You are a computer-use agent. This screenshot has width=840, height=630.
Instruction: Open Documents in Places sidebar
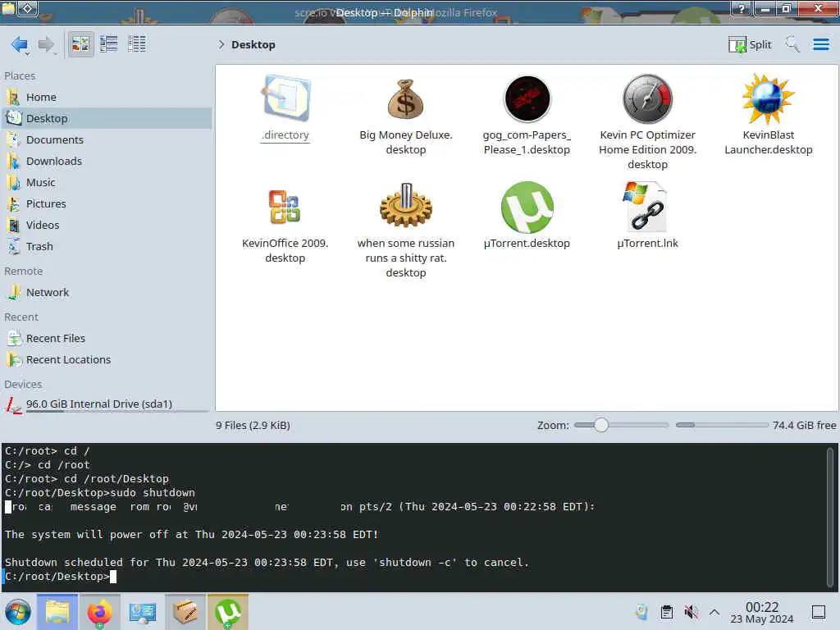click(x=107, y=139)
